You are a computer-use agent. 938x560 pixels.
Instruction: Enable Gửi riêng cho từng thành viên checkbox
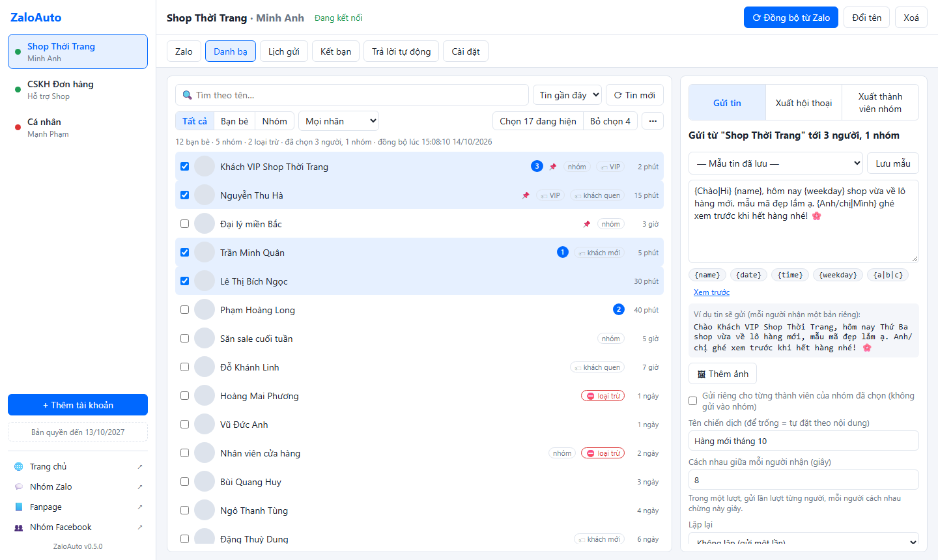click(x=693, y=401)
